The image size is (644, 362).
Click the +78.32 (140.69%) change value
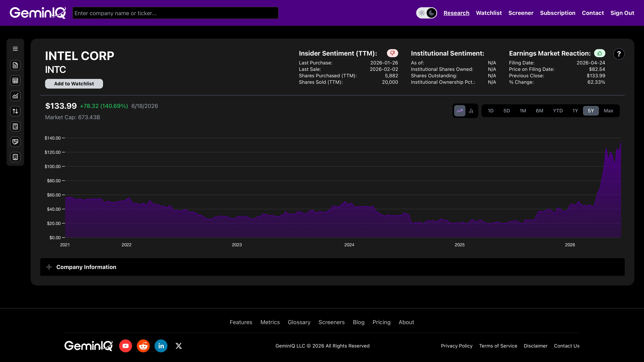tap(104, 106)
